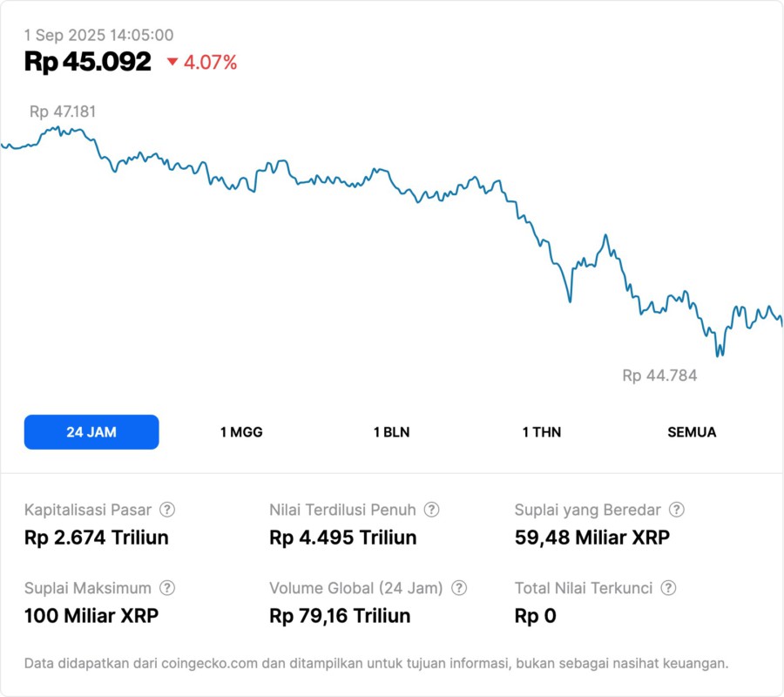784x697 pixels.
Task: Open the Nilai Terdilusi Penuh info icon
Action: click(x=431, y=510)
